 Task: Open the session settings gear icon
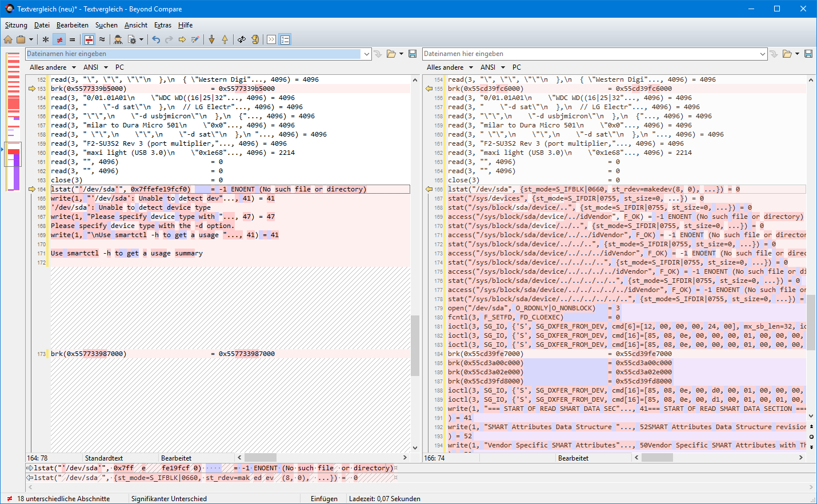pos(133,39)
